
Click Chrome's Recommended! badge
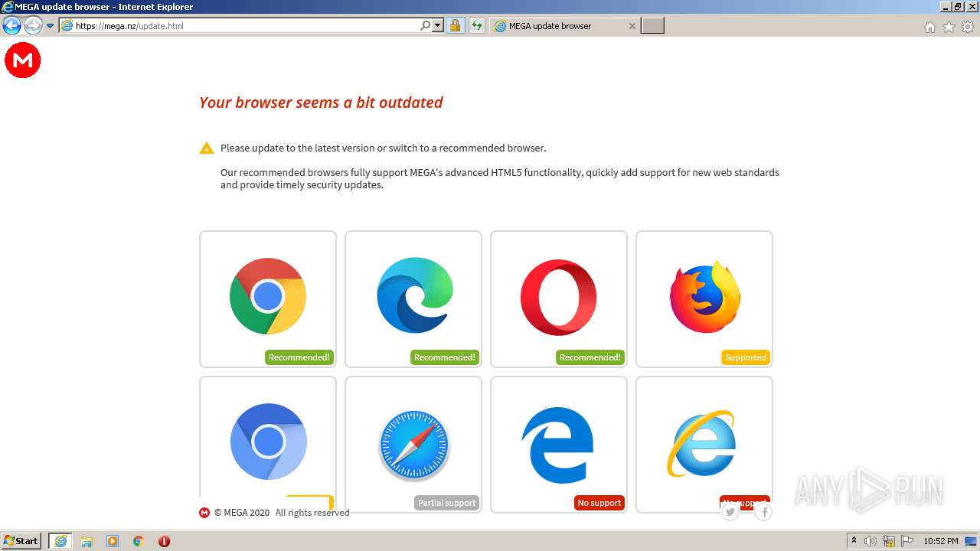pyautogui.click(x=299, y=357)
